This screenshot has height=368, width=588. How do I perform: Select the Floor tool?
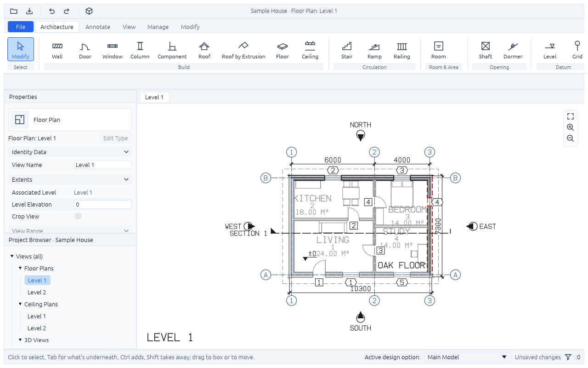(283, 50)
